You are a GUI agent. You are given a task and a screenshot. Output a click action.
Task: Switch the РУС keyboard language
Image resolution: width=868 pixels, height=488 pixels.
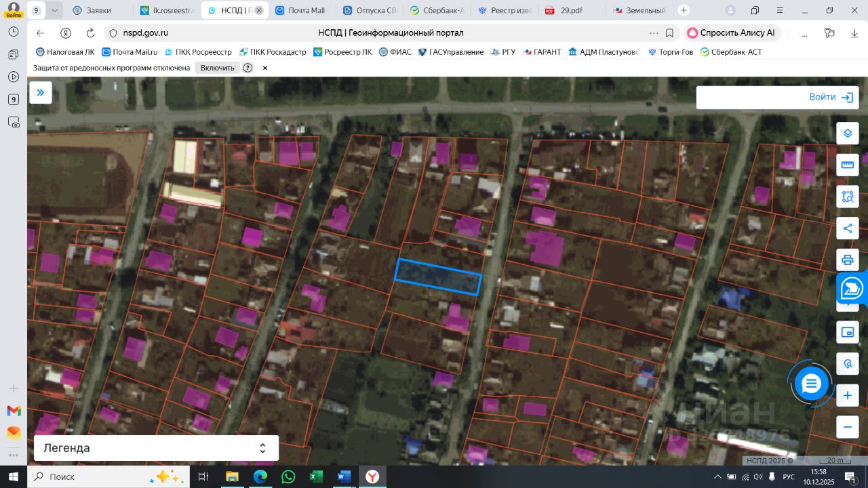[789, 476]
